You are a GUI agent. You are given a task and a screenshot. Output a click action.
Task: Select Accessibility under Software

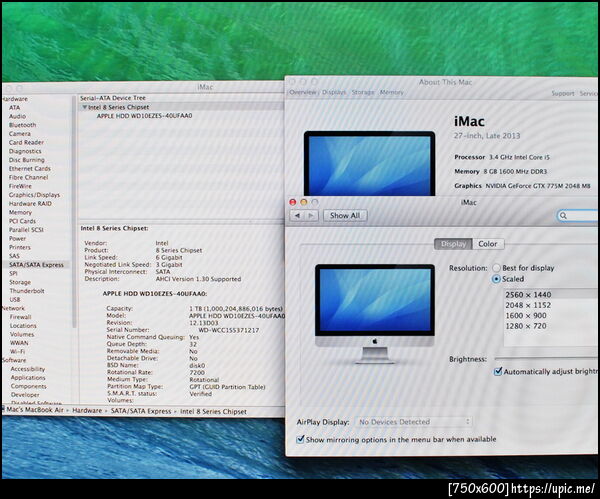[28, 369]
